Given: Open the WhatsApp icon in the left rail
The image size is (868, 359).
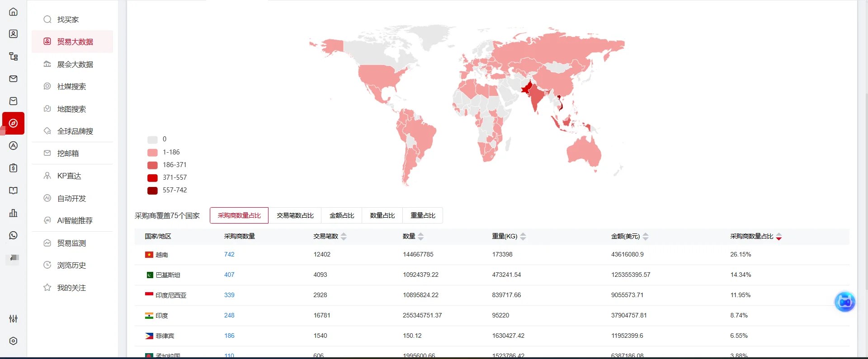Looking at the screenshot, I should pyautogui.click(x=14, y=235).
